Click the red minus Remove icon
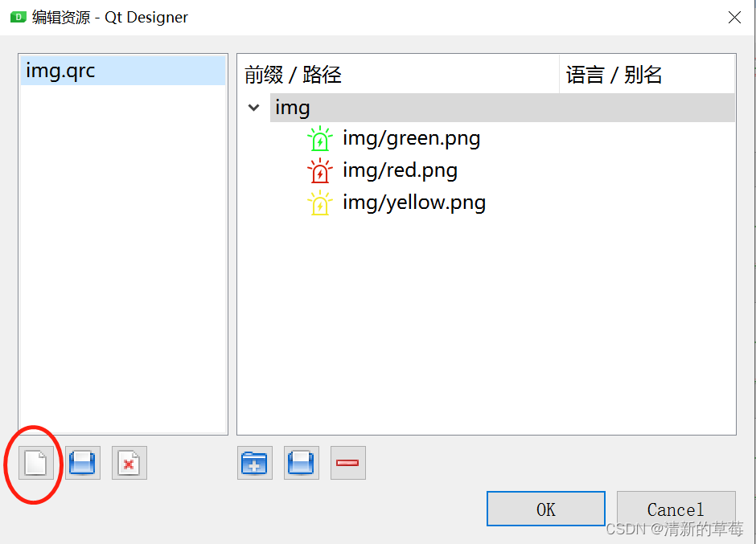 [x=348, y=463]
